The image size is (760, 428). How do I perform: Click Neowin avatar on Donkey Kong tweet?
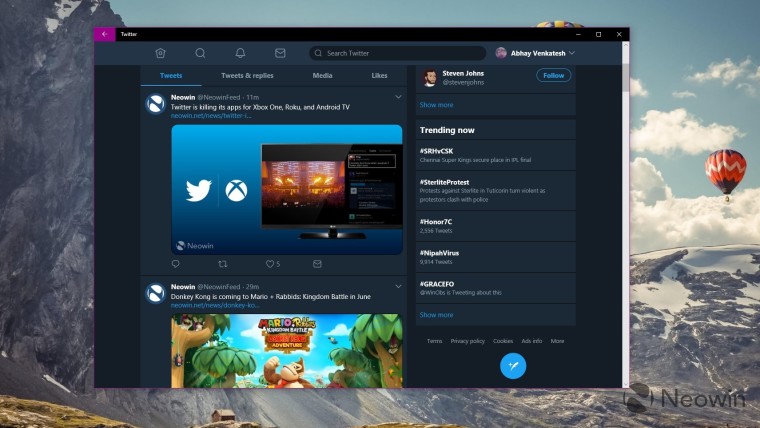coord(156,294)
